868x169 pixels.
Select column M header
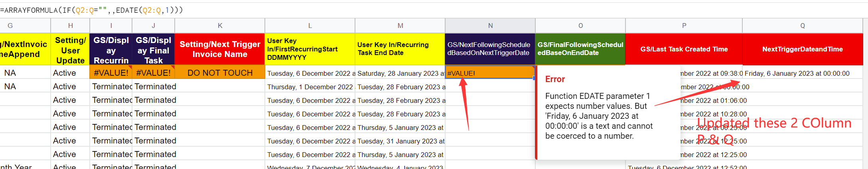pyautogui.click(x=400, y=26)
